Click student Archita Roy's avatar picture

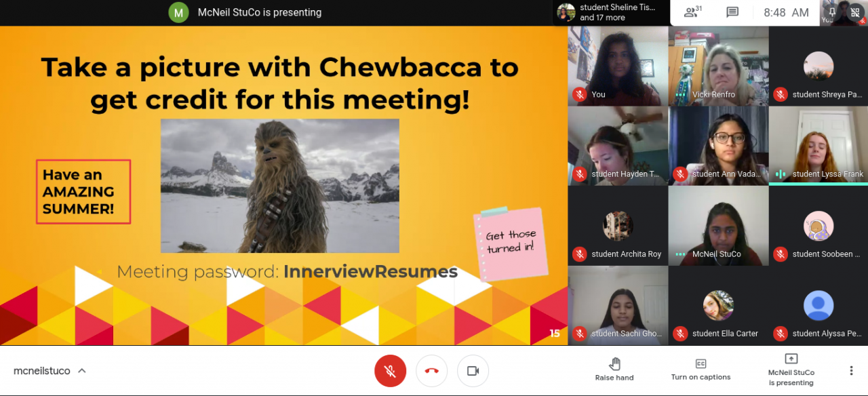[x=618, y=226]
